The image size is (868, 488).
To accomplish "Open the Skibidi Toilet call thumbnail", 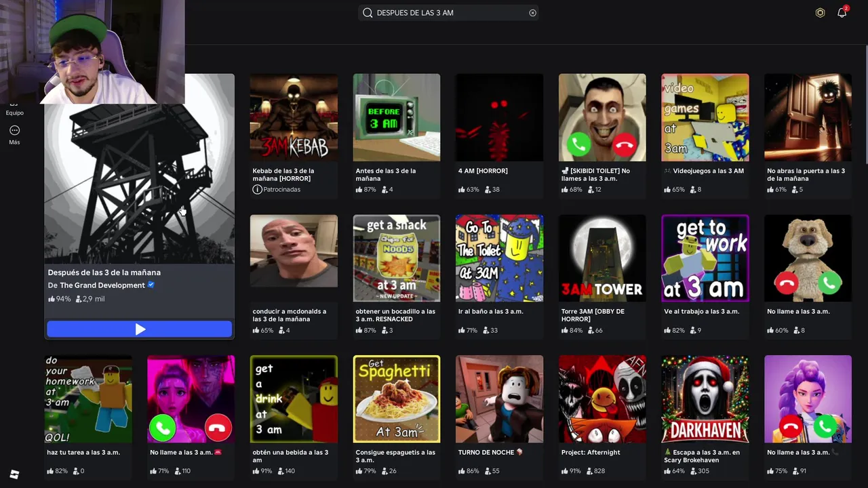I will pyautogui.click(x=602, y=117).
